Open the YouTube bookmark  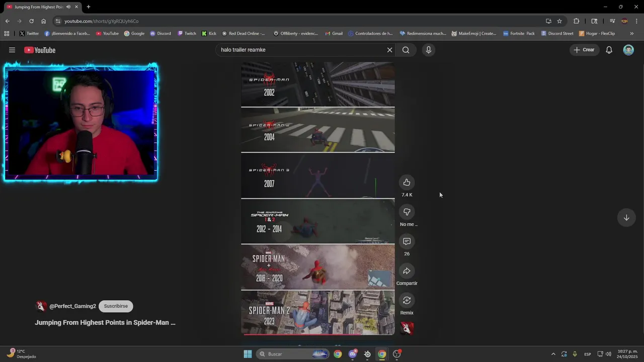[107, 34]
